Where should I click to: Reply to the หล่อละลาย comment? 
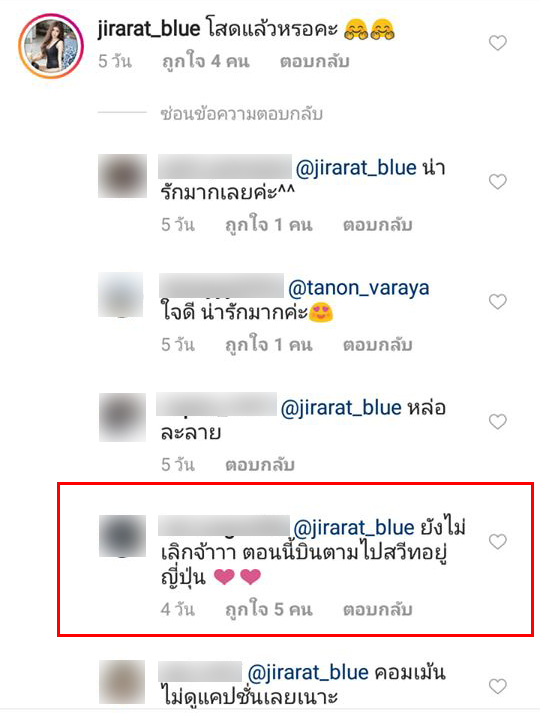coord(260,465)
